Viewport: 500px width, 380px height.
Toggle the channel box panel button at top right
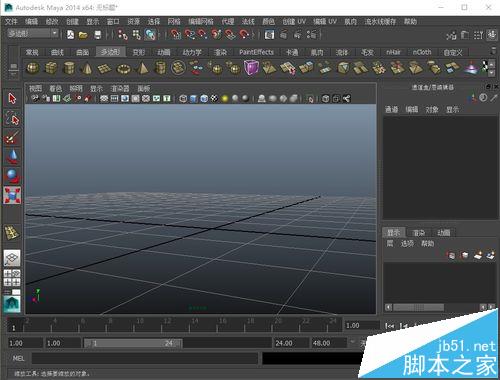click(x=491, y=35)
